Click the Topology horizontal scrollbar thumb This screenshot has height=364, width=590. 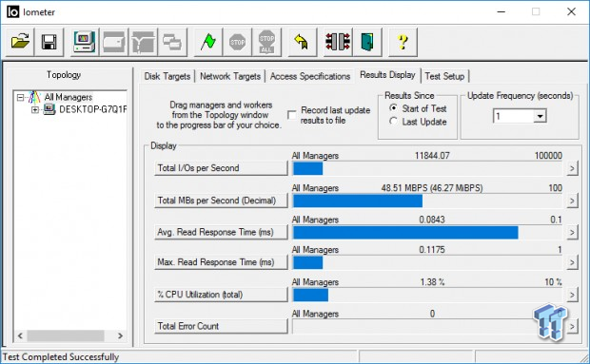66,335
